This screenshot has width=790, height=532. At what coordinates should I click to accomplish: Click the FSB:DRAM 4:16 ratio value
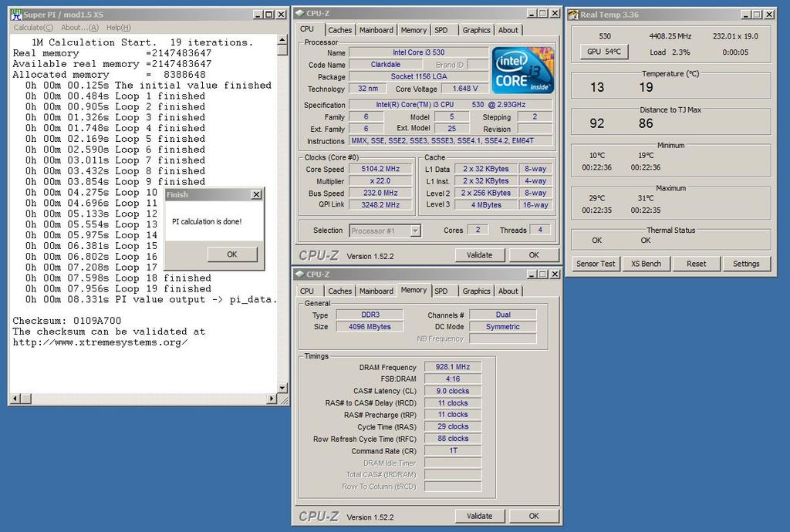coord(452,379)
